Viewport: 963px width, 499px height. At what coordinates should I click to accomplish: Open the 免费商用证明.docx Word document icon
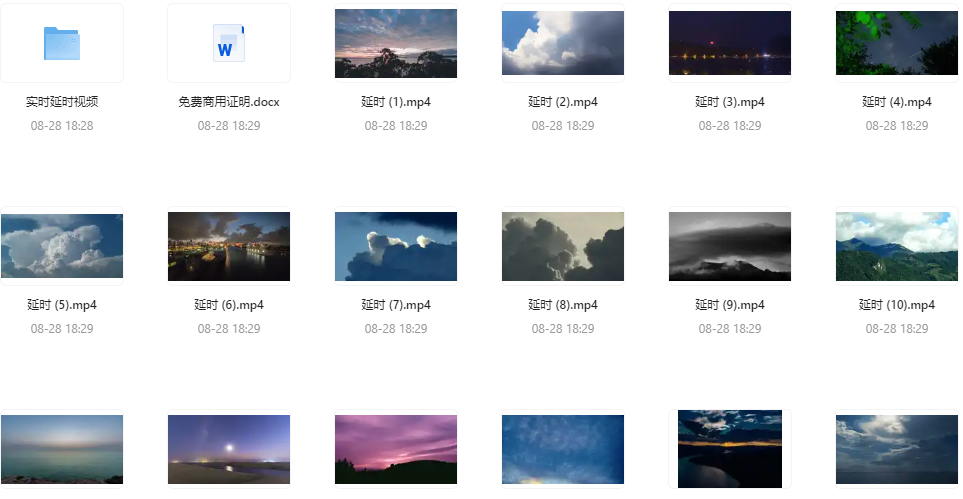pos(228,43)
